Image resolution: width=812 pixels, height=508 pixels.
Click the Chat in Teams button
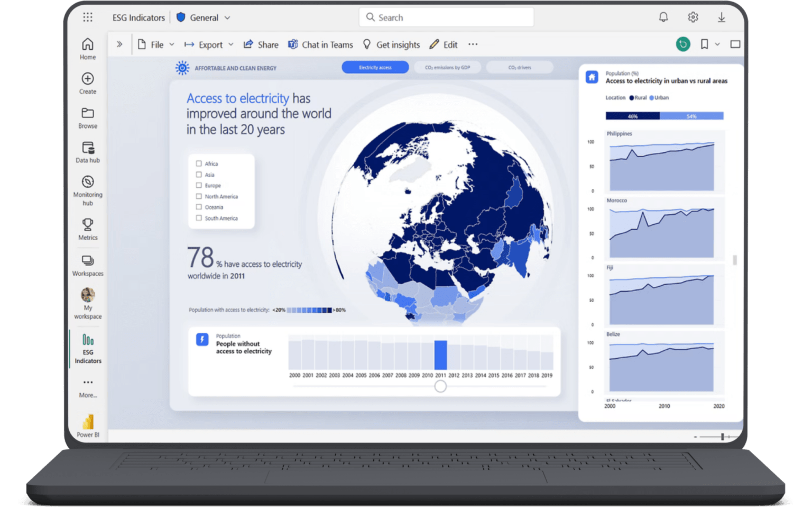click(320, 45)
